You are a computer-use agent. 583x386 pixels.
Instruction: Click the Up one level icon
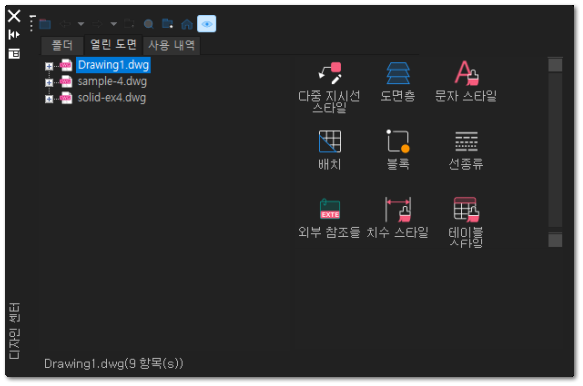pyautogui.click(x=129, y=24)
